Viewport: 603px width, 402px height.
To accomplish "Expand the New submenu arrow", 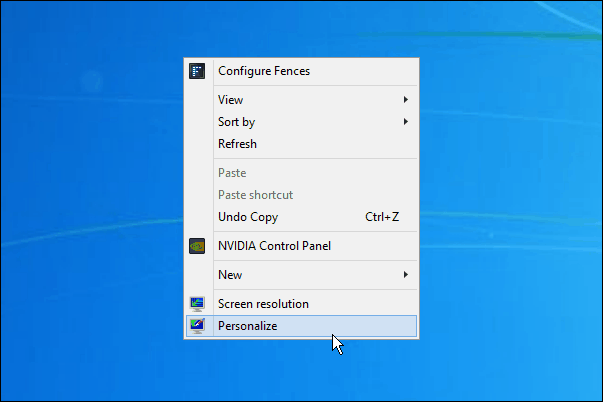I will [406, 275].
